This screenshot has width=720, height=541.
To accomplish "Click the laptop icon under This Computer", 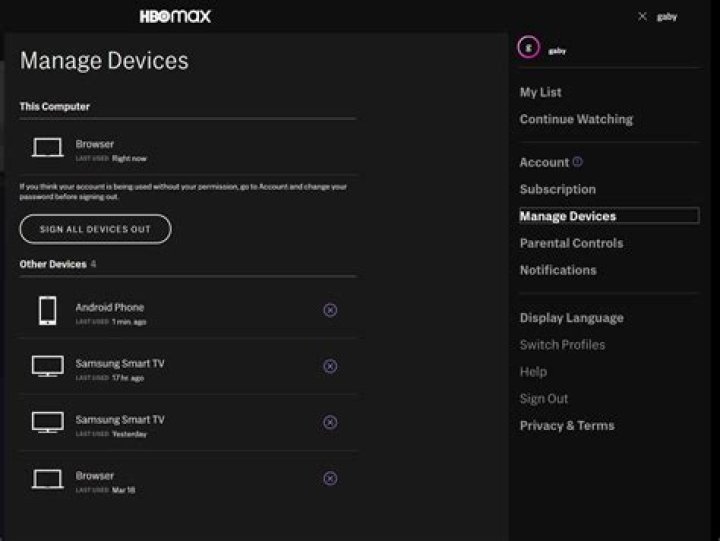I will click(47, 147).
